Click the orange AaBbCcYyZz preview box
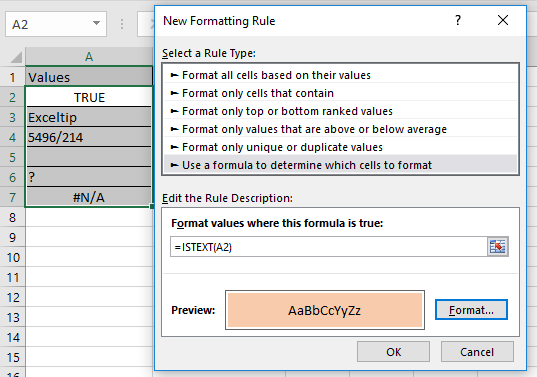537x377 pixels. tap(325, 310)
